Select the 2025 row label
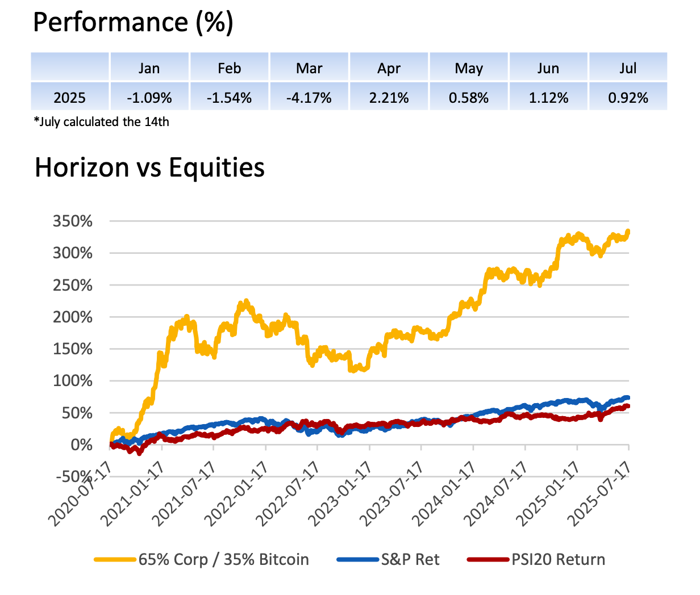The image size is (700, 595). tap(69, 98)
